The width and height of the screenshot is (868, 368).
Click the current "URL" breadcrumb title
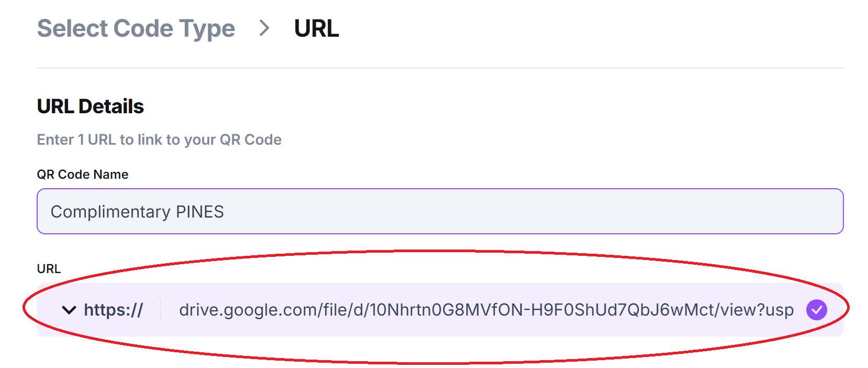click(316, 28)
